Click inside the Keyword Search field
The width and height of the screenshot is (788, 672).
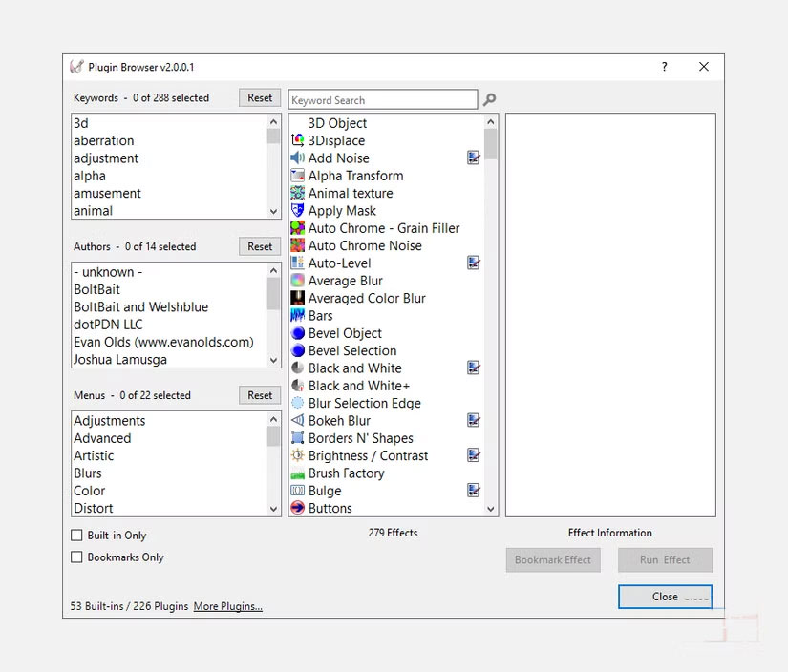[x=382, y=99]
